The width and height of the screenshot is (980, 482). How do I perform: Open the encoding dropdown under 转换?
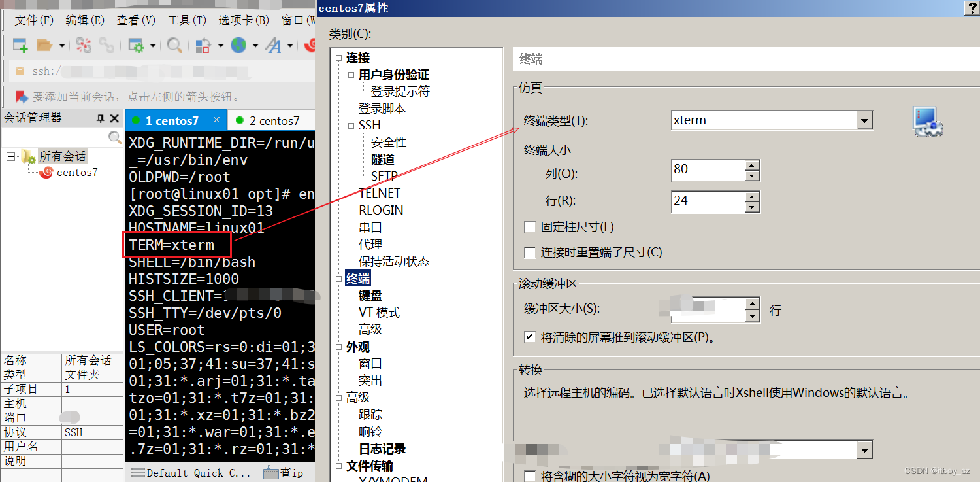[865, 450]
